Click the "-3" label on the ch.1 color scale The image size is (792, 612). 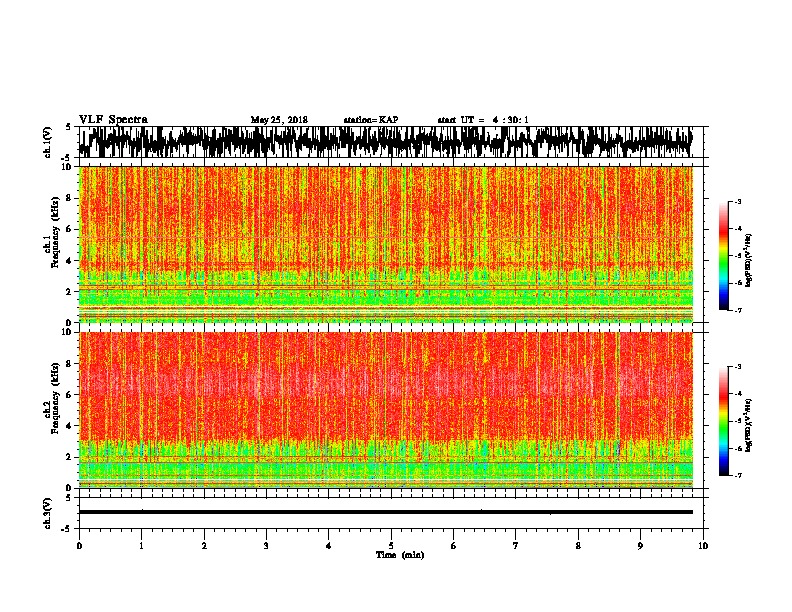(737, 202)
